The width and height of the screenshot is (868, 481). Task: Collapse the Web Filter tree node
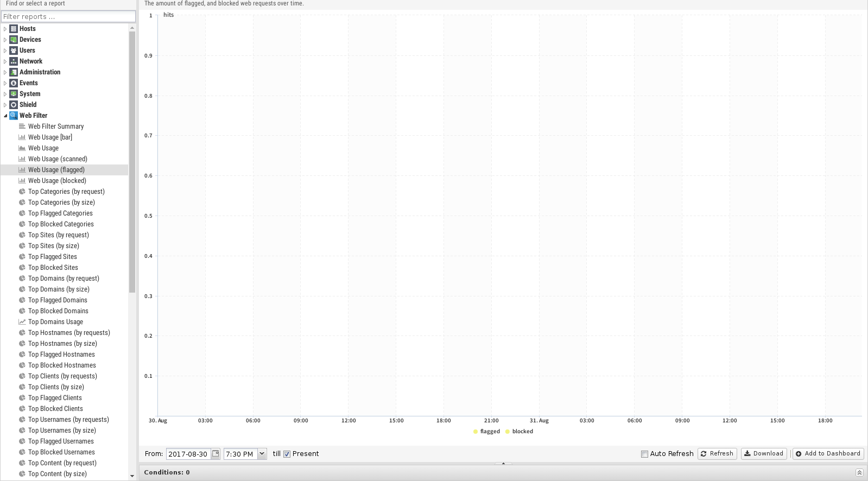tap(5, 116)
